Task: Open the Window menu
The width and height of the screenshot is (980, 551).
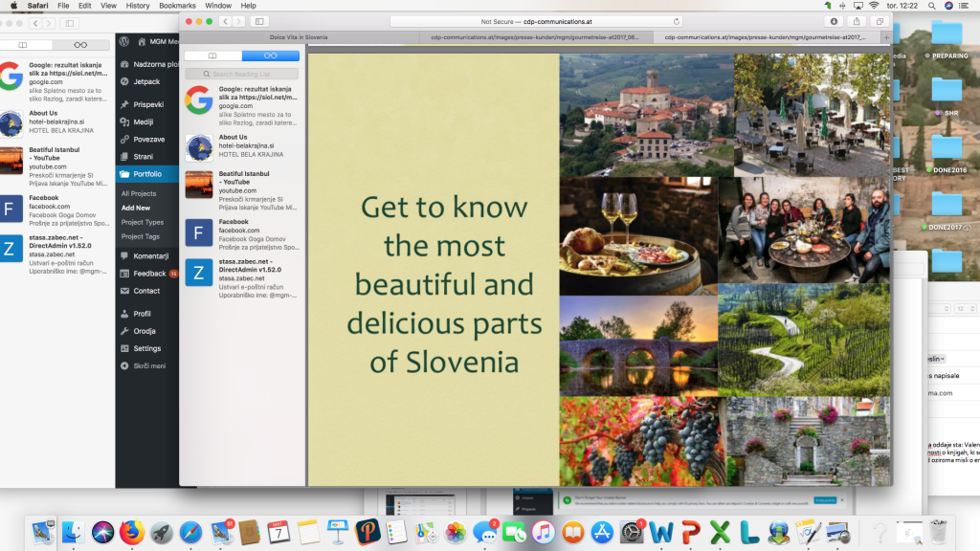Action: click(218, 6)
